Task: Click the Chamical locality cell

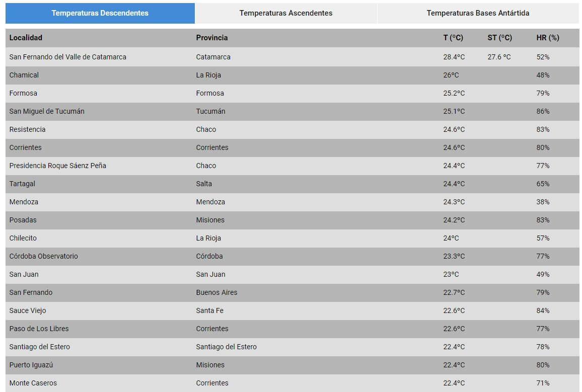Action: click(24, 75)
